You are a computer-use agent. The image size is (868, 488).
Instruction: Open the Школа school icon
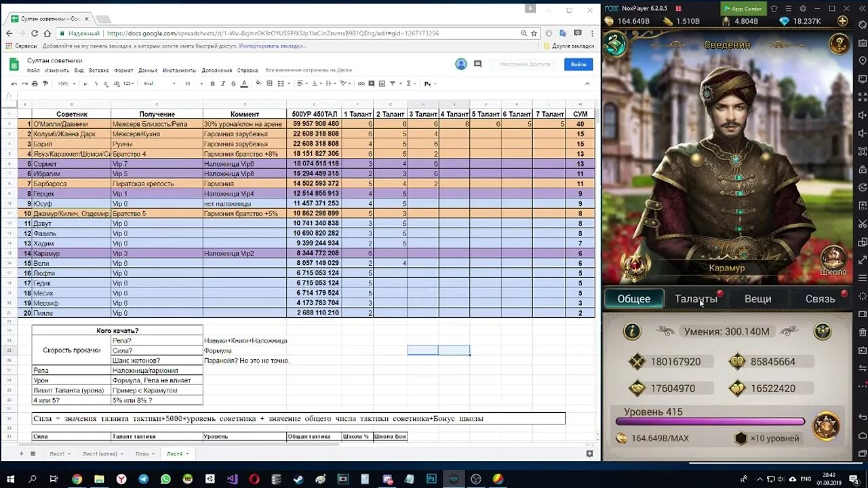833,261
